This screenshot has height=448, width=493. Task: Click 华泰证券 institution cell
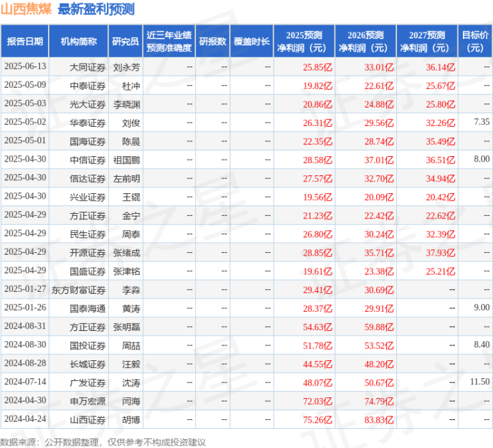87,123
